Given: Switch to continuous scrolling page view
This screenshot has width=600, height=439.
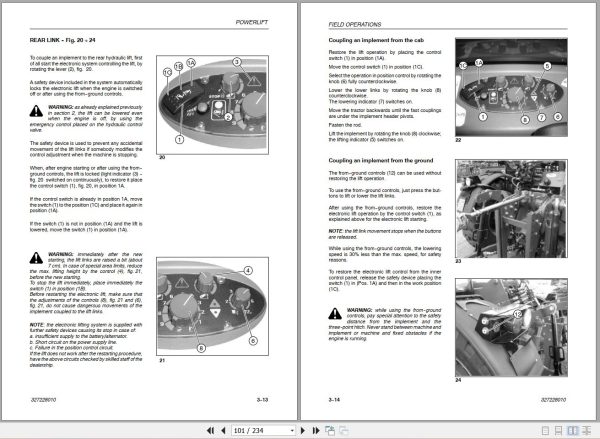Looking at the screenshot, I should [x=559, y=431].
